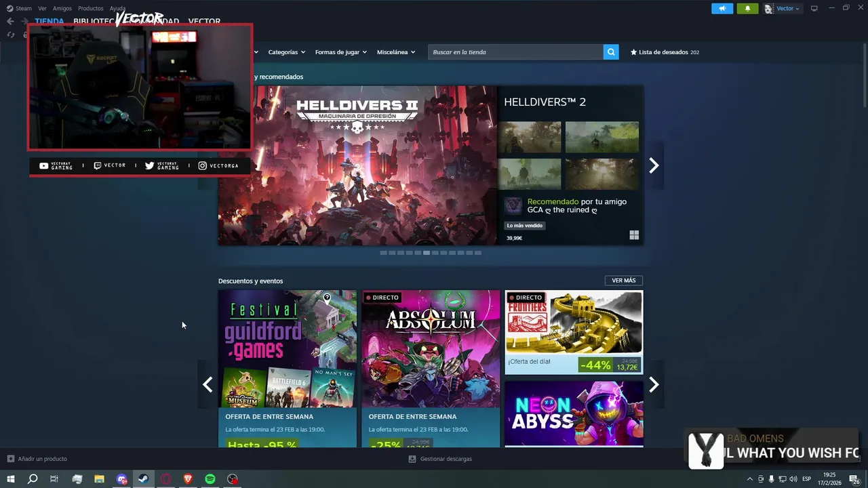Click the Gestionar descargas download icon
Image resolution: width=868 pixels, height=488 pixels.
pos(412,459)
